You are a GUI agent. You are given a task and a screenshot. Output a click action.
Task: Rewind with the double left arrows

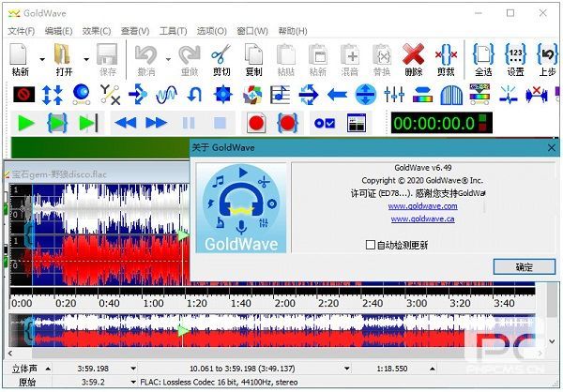pyautogui.click(x=126, y=123)
